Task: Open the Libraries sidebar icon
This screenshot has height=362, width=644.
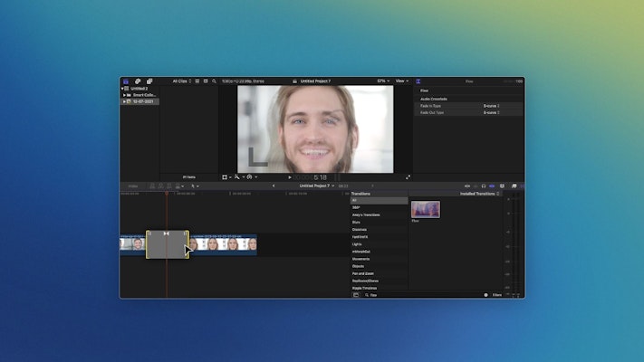Action: (x=125, y=81)
